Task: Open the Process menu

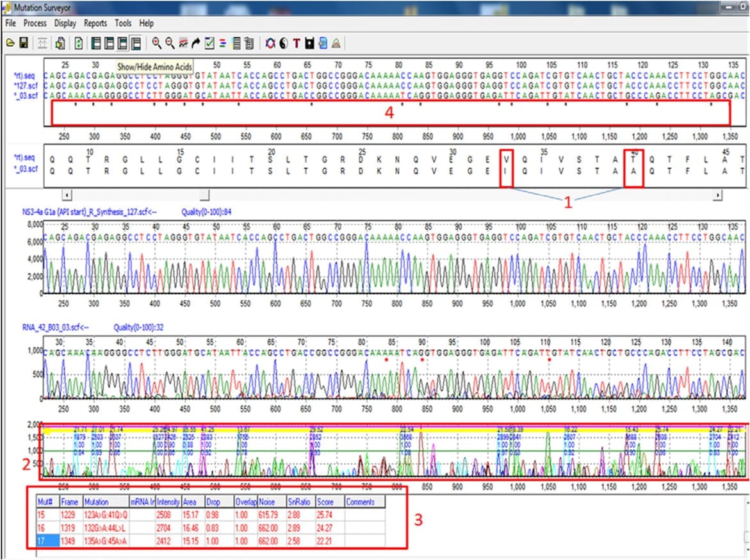Action: 35,23
